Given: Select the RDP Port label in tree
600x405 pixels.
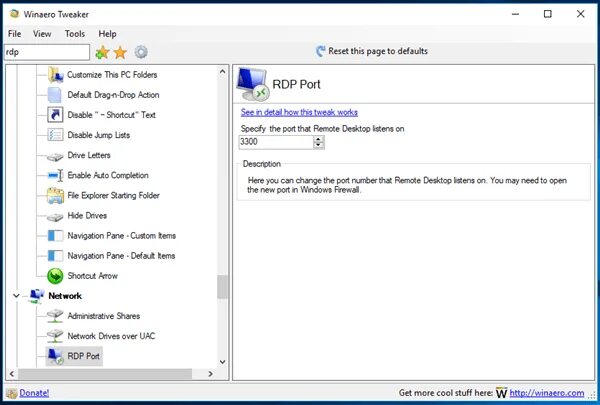Looking at the screenshot, I should tap(84, 356).
